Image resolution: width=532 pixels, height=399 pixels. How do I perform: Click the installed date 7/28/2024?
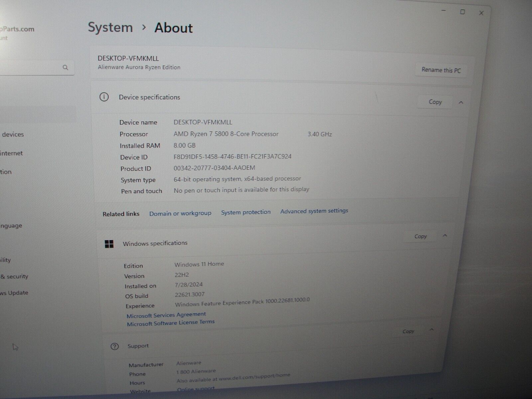[189, 285]
